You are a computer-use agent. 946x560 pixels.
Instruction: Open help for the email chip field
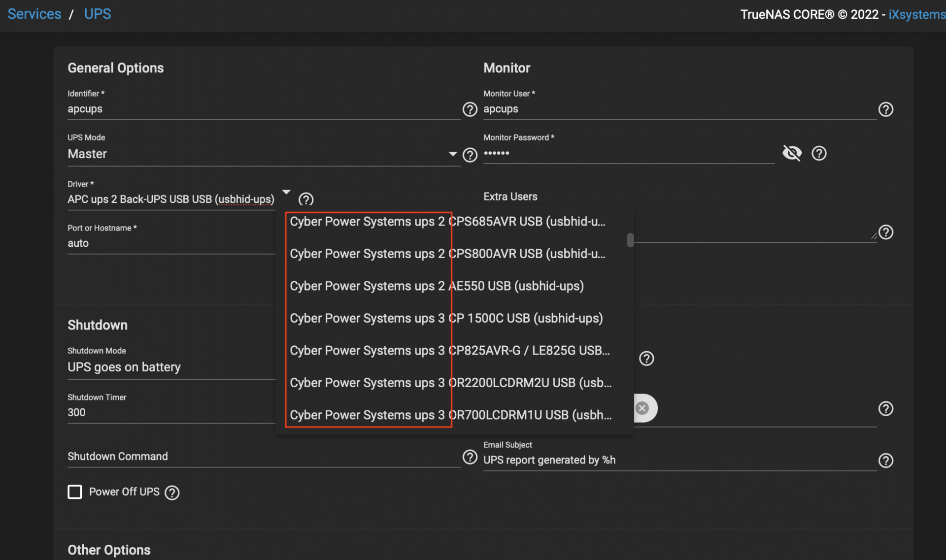click(x=885, y=409)
